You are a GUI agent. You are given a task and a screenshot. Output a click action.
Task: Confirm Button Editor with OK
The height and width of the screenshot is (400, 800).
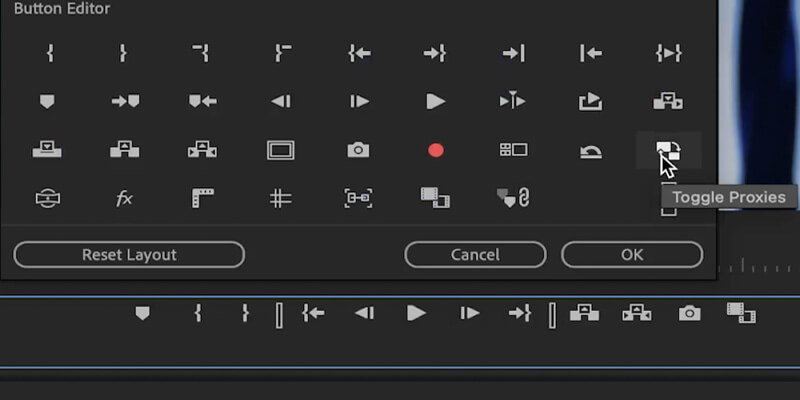632,255
